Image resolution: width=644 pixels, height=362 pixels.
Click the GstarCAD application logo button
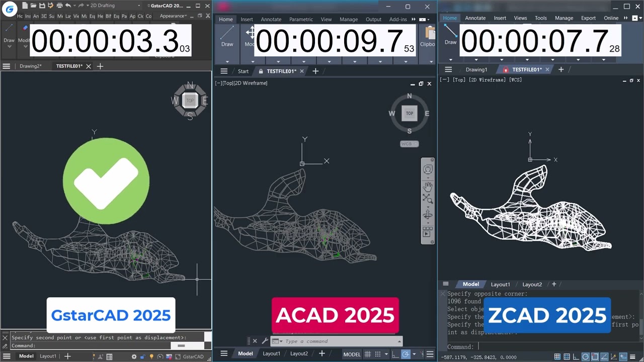(x=9, y=9)
